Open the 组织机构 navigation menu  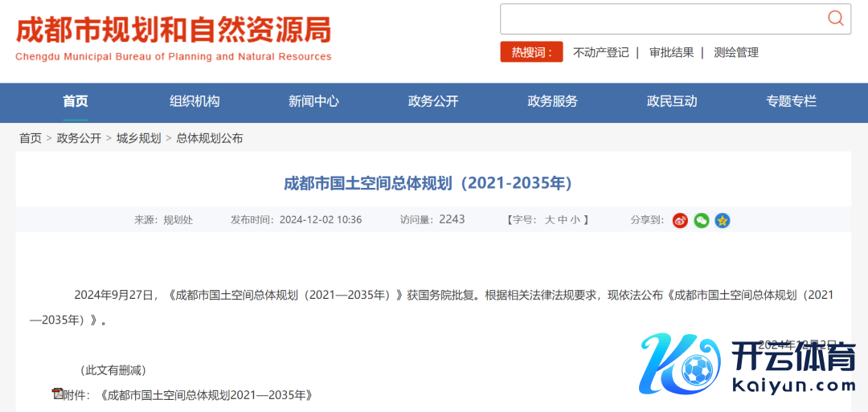point(194,101)
